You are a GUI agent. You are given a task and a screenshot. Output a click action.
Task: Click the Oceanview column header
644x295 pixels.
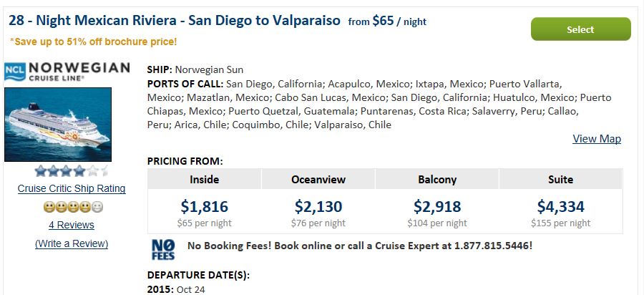[x=318, y=179]
